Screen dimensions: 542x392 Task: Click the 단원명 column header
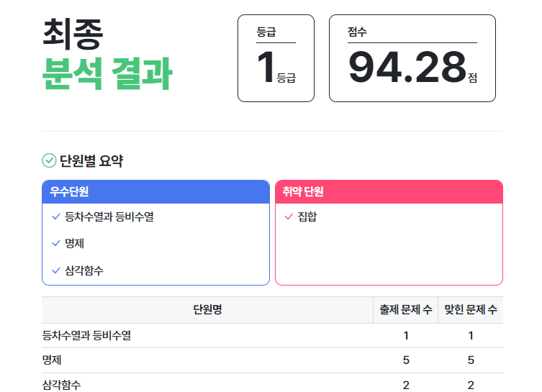[207, 310]
